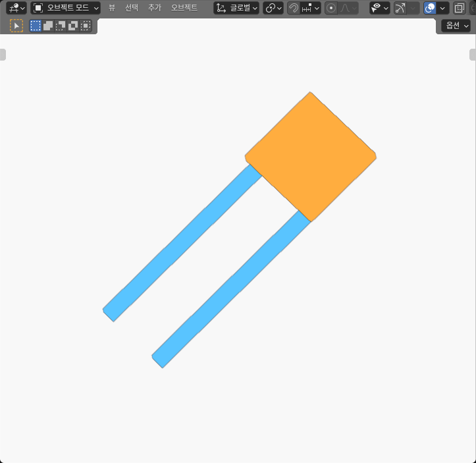Open the snapping options dropdown

pos(310,8)
